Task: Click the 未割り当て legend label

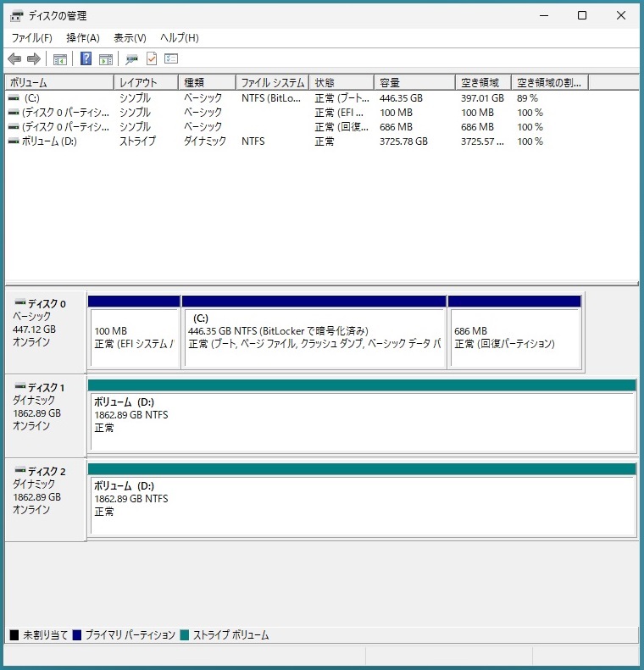Action: click(45, 635)
